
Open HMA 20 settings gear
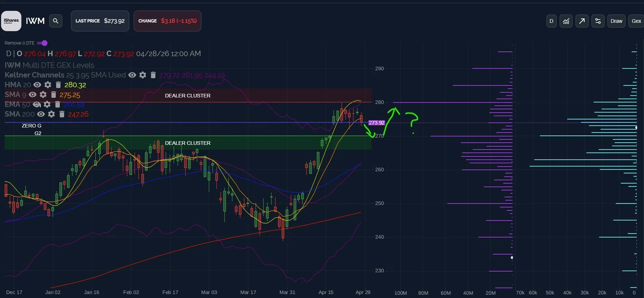pyautogui.click(x=48, y=85)
